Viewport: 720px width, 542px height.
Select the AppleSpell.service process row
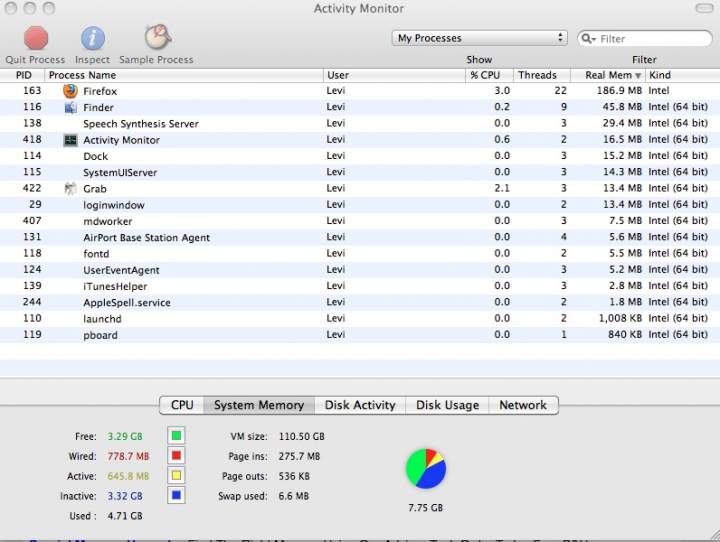point(360,302)
